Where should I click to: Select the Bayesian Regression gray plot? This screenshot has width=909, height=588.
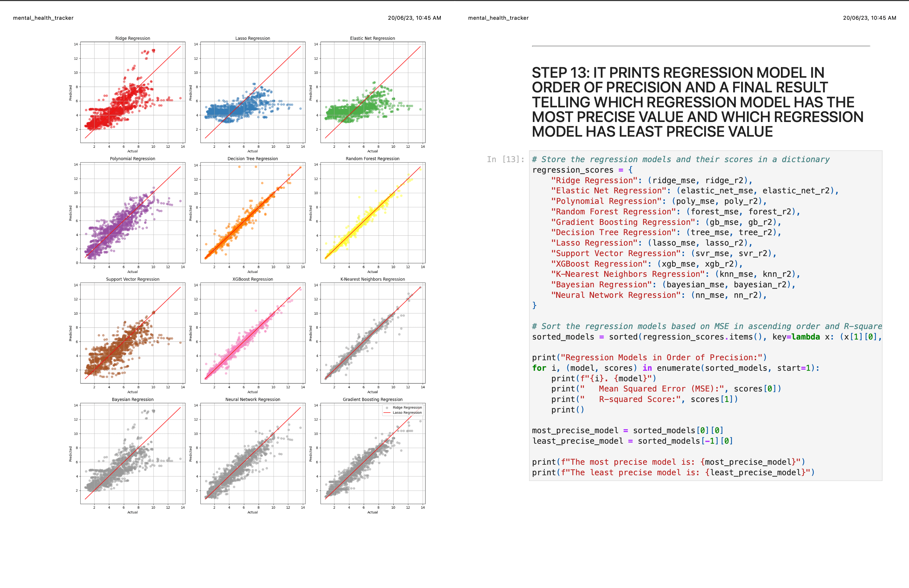[x=132, y=453]
